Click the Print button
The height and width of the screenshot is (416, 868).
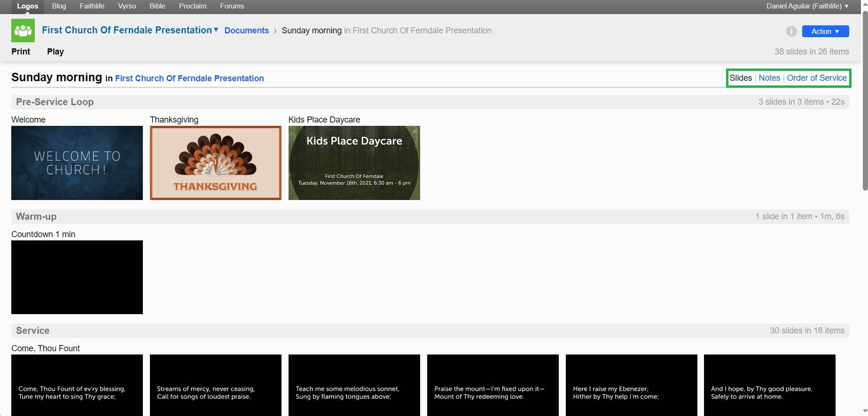tap(21, 52)
